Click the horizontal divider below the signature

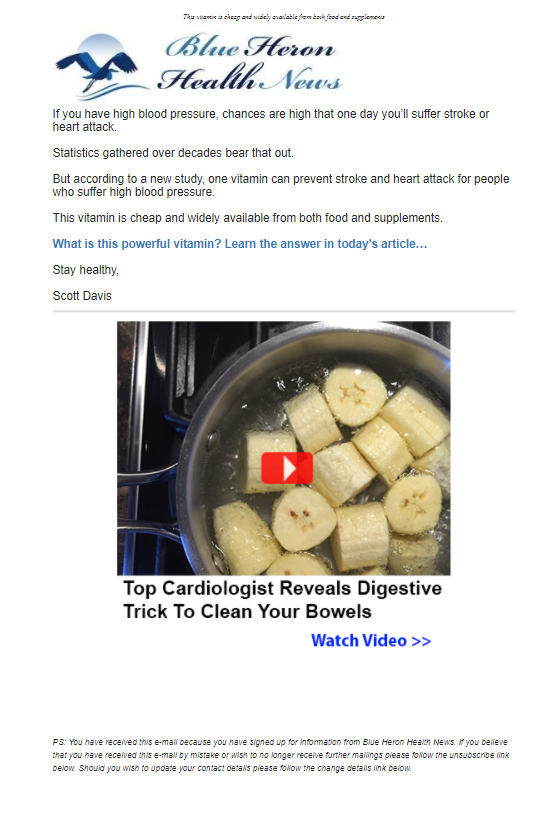tap(284, 311)
